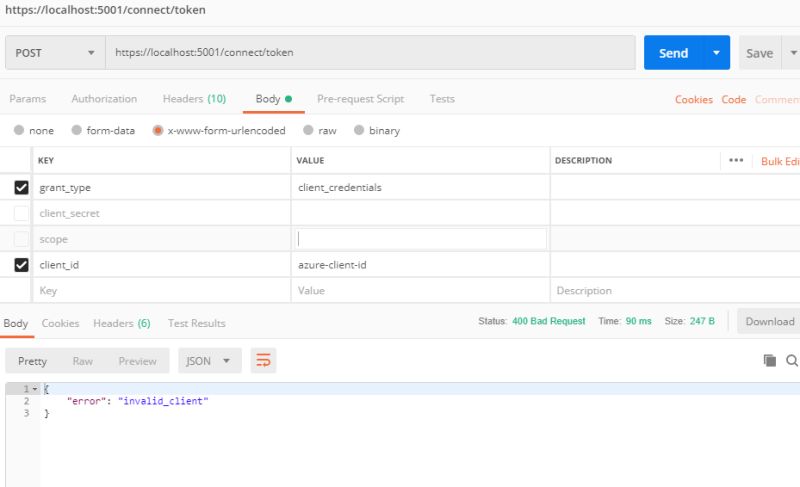Click the 247 B response size value
This screenshot has width=800, height=487.
click(x=702, y=321)
